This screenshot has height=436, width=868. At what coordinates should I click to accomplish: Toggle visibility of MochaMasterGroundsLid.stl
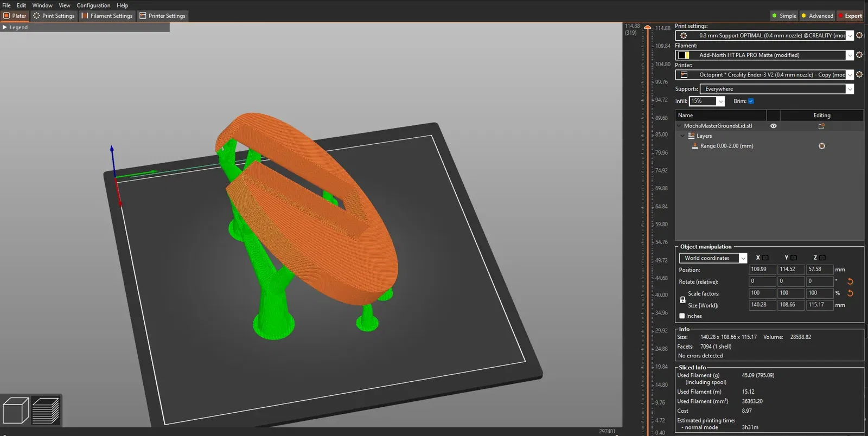[x=774, y=126]
